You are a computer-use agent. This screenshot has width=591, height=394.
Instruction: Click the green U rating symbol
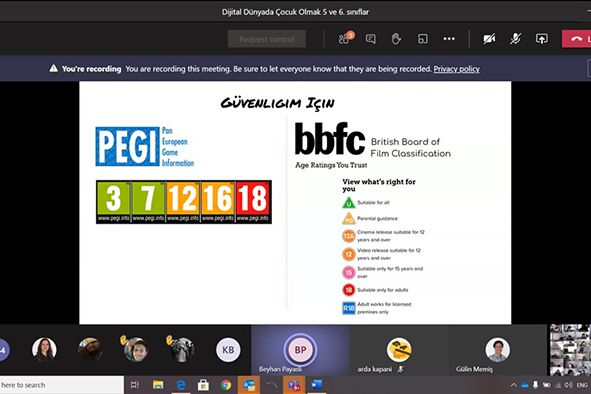coord(349,203)
